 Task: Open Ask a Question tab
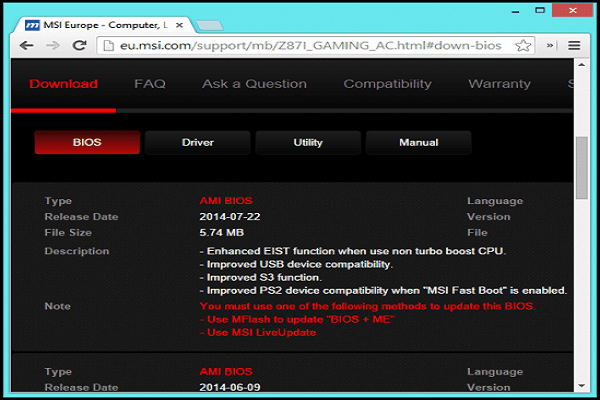point(254,84)
